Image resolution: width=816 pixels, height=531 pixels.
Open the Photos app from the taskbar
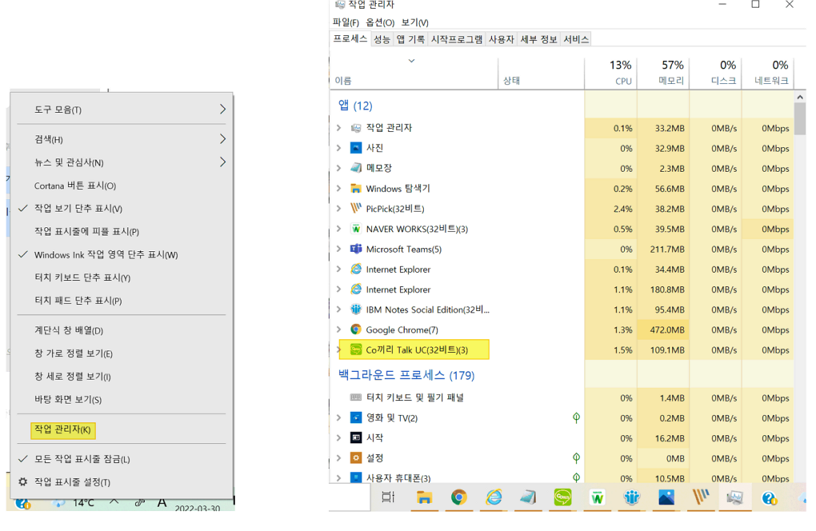point(666,498)
